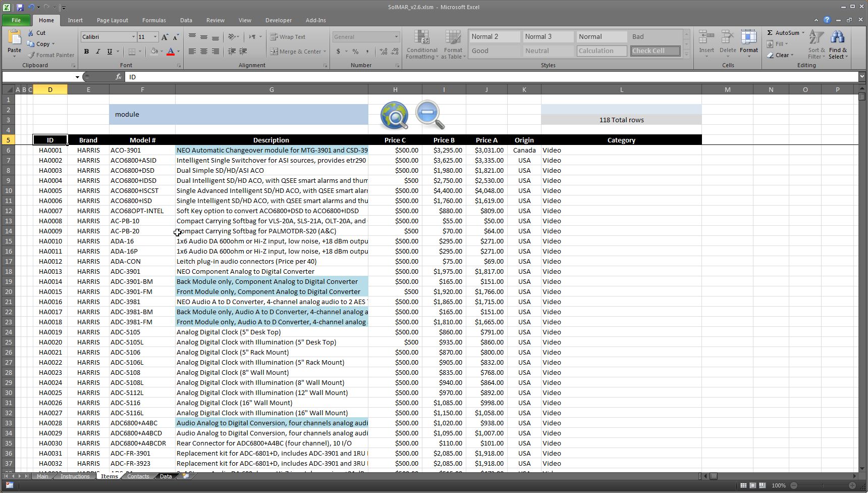Switch to the Developer tab
The image size is (868, 493).
click(279, 20)
